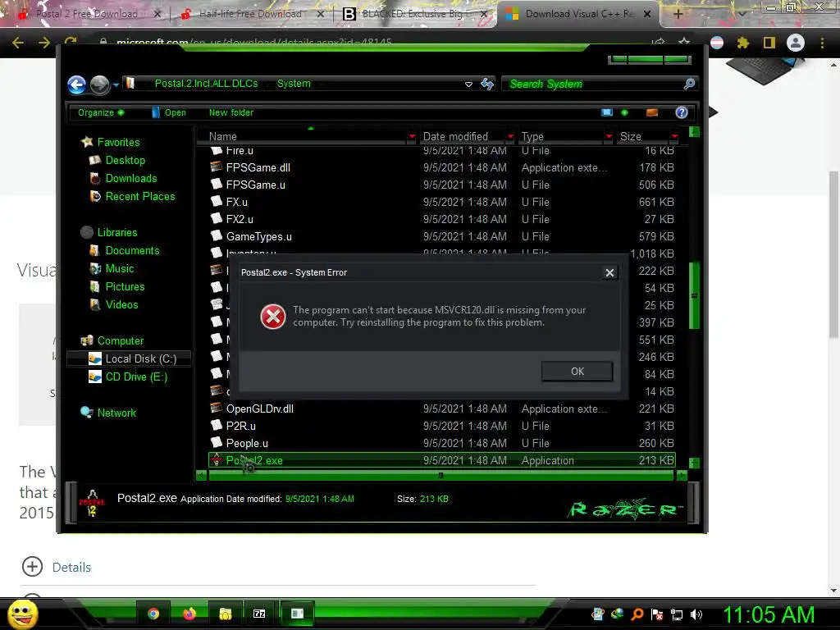Screen dimensions: 840x630
Task: Click the refresh icon beside the address bar
Action: coord(487,84)
